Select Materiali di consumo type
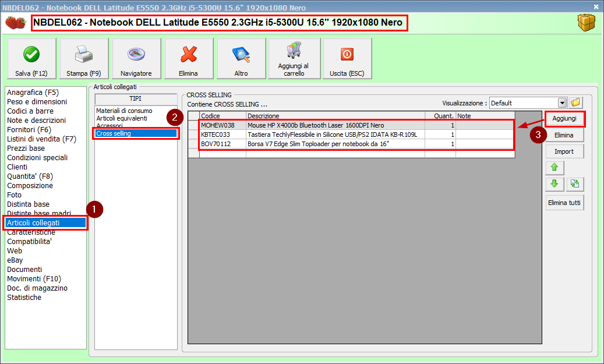 [x=125, y=111]
